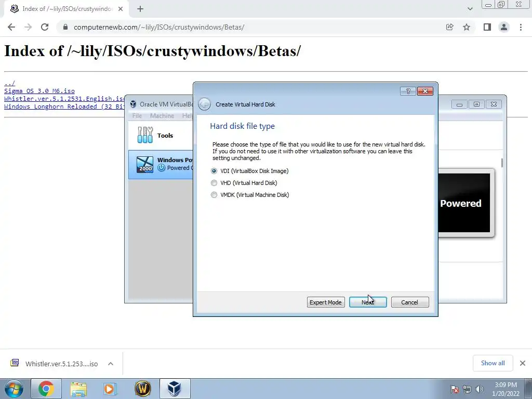Open the Windows Start menu
Screen dimensions: 532x399
click(14, 389)
